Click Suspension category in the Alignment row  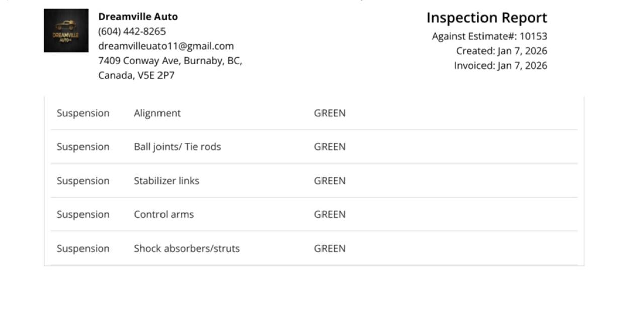pyautogui.click(x=83, y=113)
